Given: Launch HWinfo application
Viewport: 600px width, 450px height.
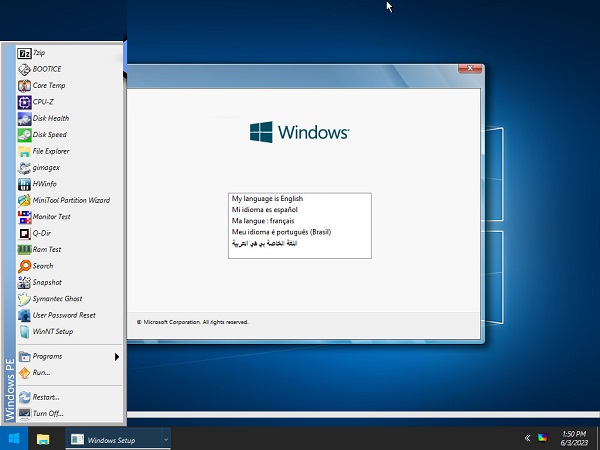Looking at the screenshot, I should pyautogui.click(x=45, y=184).
